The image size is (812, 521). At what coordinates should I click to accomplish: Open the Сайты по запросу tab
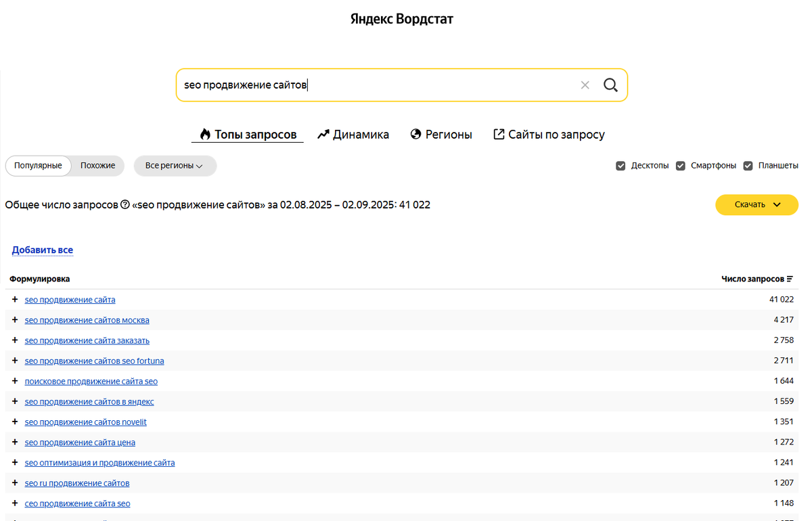coord(549,135)
